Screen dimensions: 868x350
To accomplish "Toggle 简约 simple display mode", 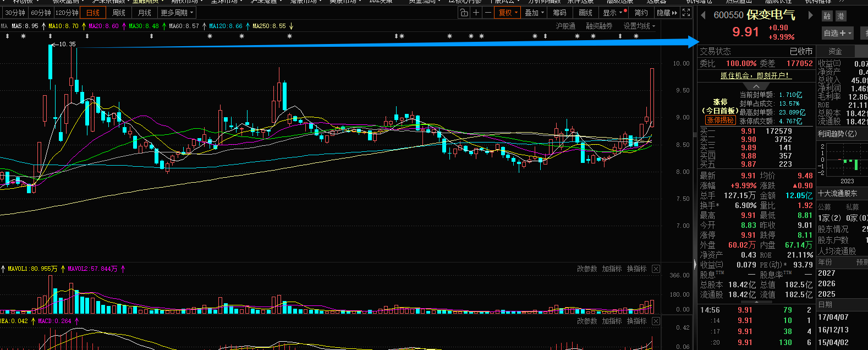I will [x=641, y=13].
